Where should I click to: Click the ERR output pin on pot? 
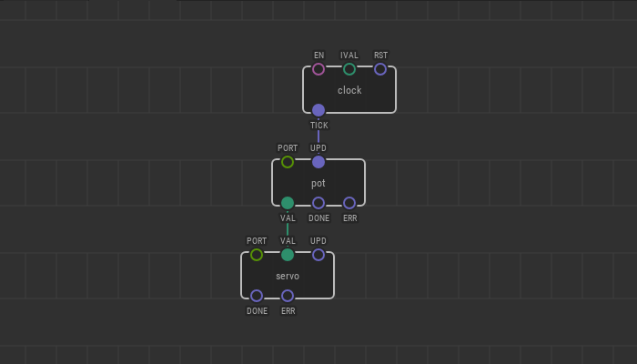click(349, 203)
